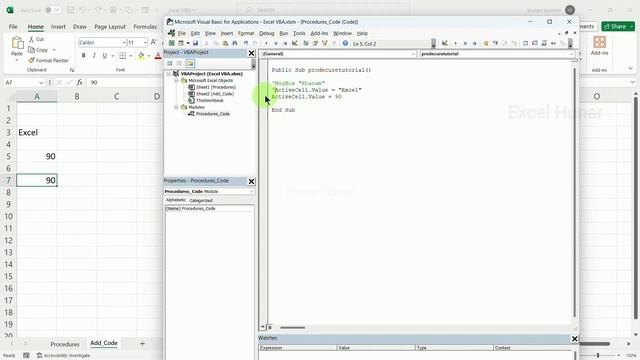Collapse Microsoft Excel Objects folder
This screenshot has width=640, height=360.
coord(176,81)
